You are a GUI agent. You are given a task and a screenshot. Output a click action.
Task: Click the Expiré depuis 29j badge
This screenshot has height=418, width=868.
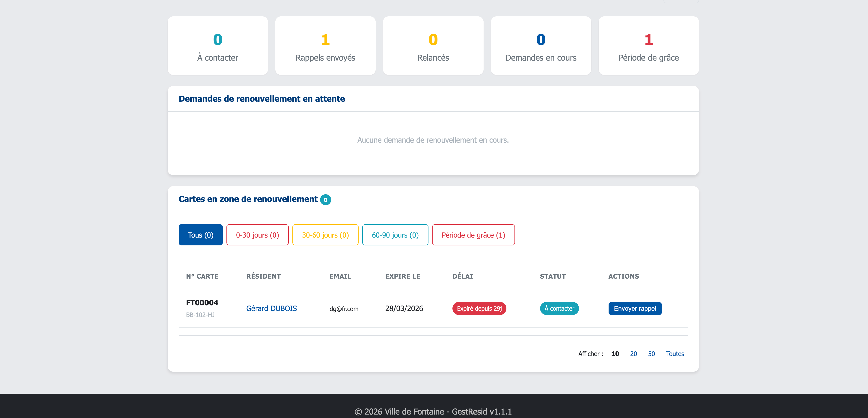point(479,308)
